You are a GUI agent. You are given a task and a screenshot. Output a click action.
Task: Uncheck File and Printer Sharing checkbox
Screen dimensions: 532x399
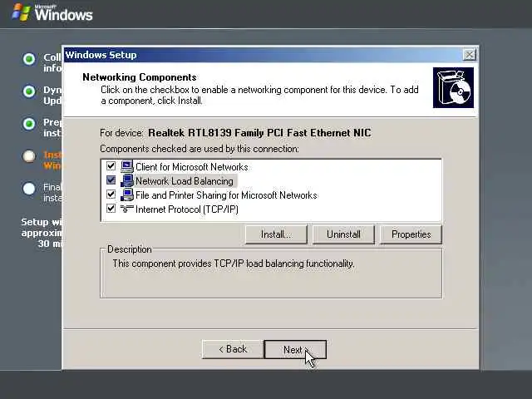pyautogui.click(x=111, y=195)
